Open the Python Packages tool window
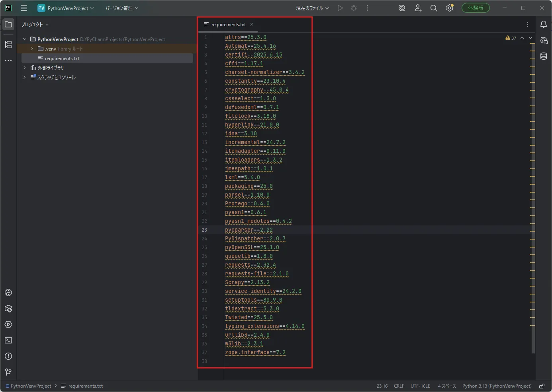The width and height of the screenshot is (552, 392). (8, 308)
